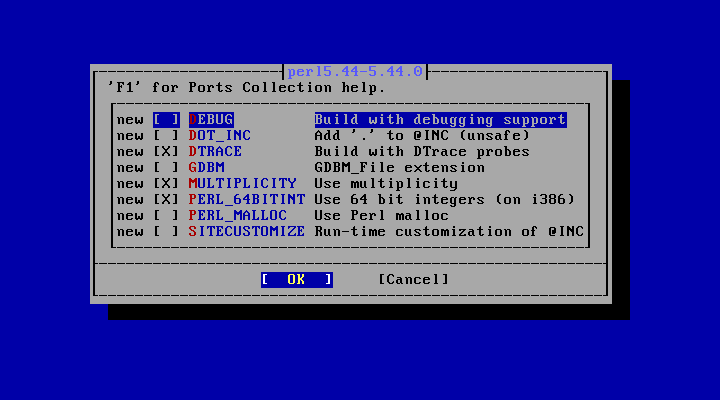Select the PERL_64BITINT option name
This screenshot has width=720, height=400.
[x=247, y=200]
